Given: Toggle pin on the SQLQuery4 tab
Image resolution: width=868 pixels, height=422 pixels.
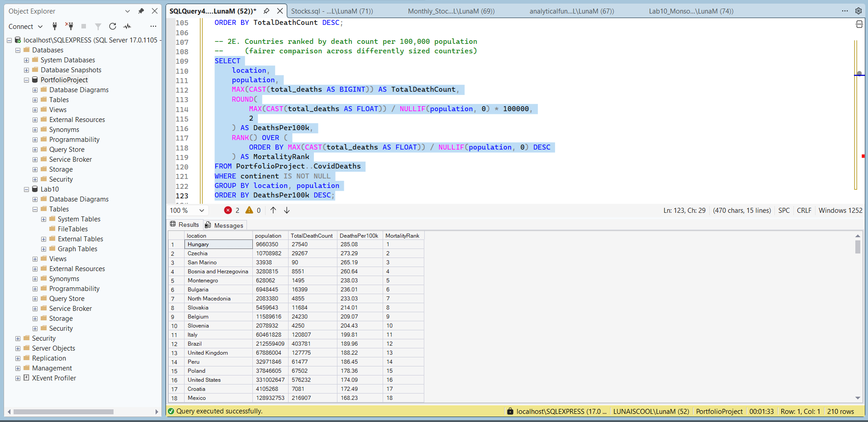Looking at the screenshot, I should (x=266, y=11).
